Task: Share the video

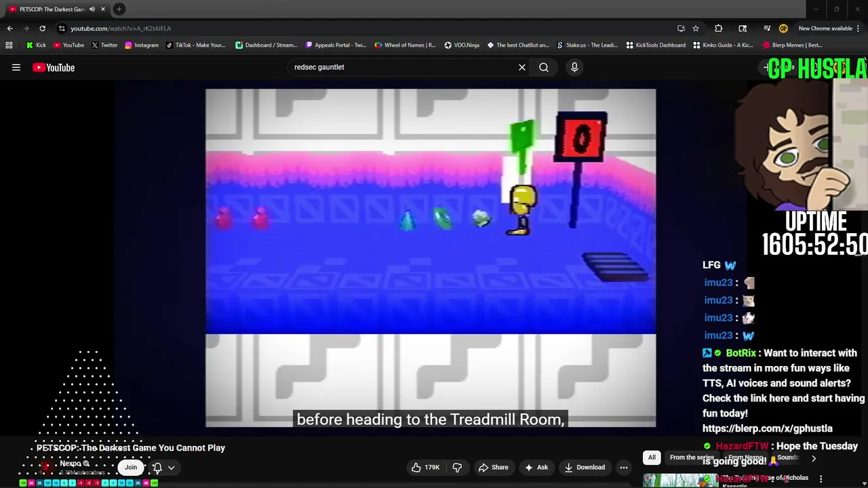Action: 493,468
